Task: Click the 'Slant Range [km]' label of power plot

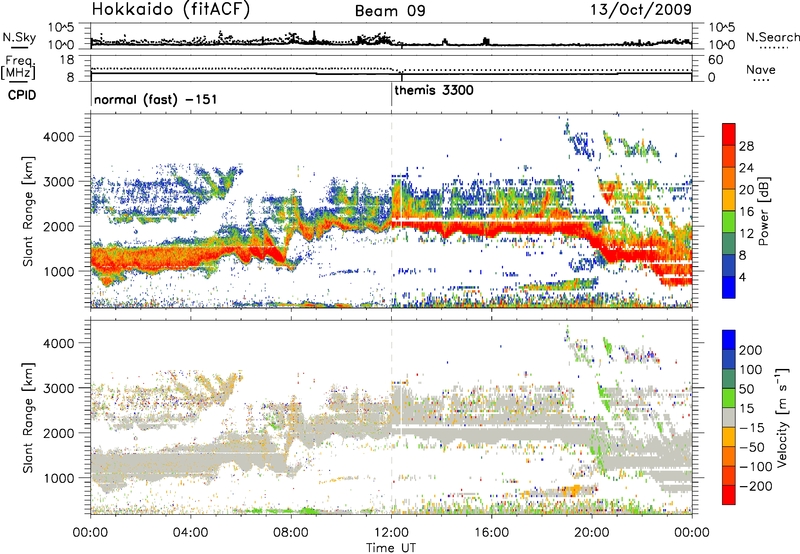Action: coord(28,211)
